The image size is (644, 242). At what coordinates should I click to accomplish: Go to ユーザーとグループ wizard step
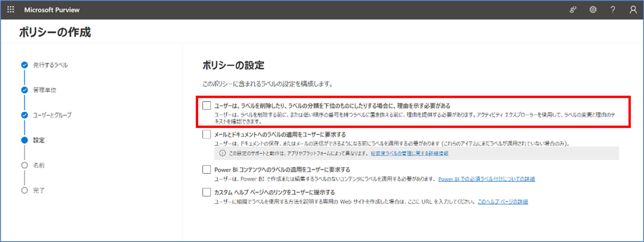[52, 115]
